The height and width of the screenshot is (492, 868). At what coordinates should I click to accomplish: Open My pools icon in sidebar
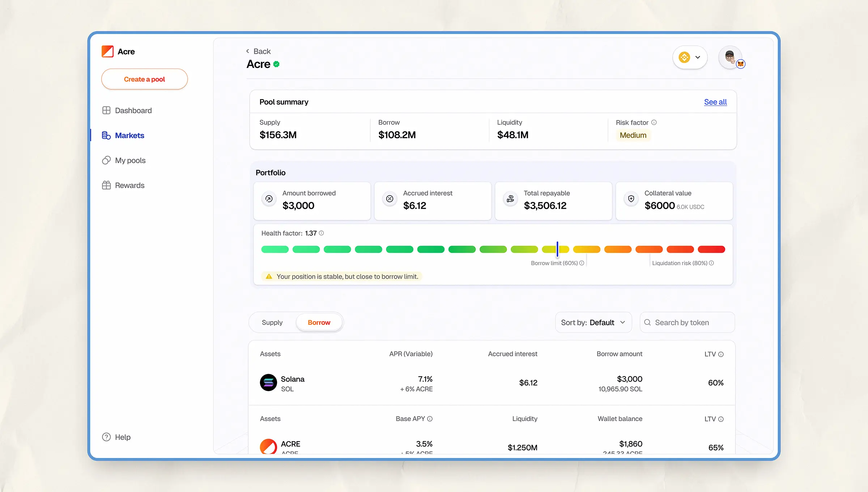coord(106,160)
